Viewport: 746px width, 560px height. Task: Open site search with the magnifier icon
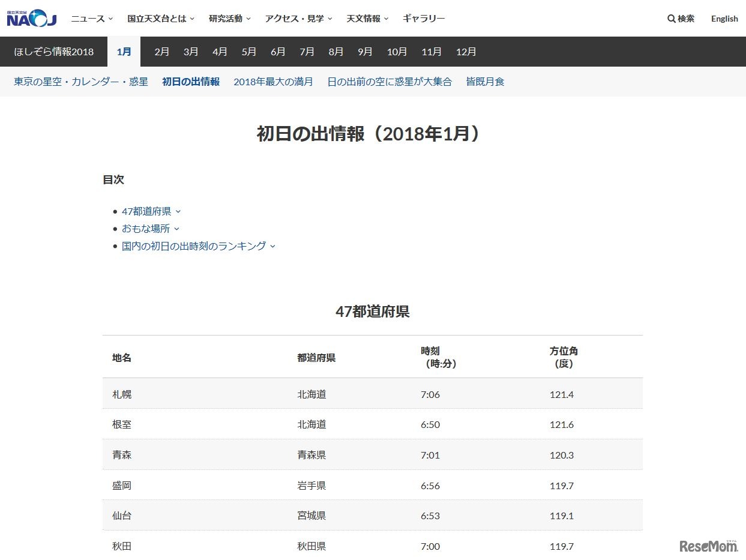tap(681, 19)
